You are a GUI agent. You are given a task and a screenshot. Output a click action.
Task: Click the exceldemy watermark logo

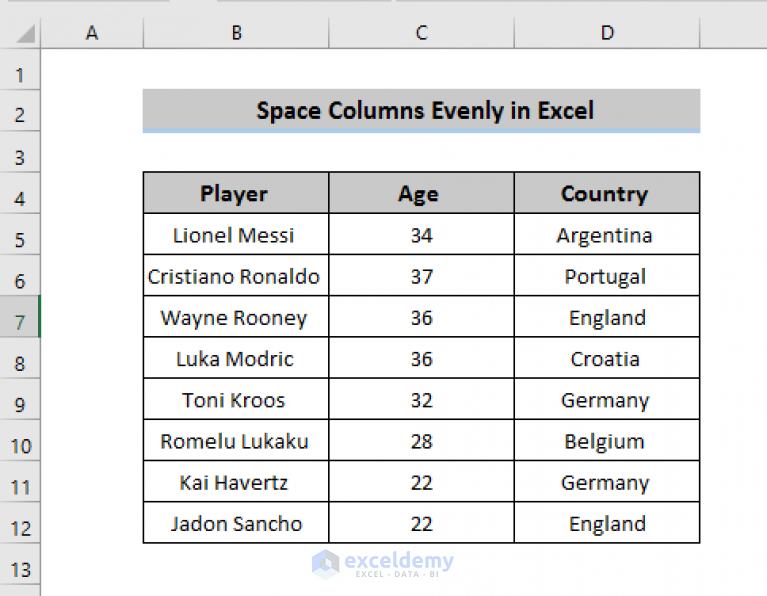[383, 564]
